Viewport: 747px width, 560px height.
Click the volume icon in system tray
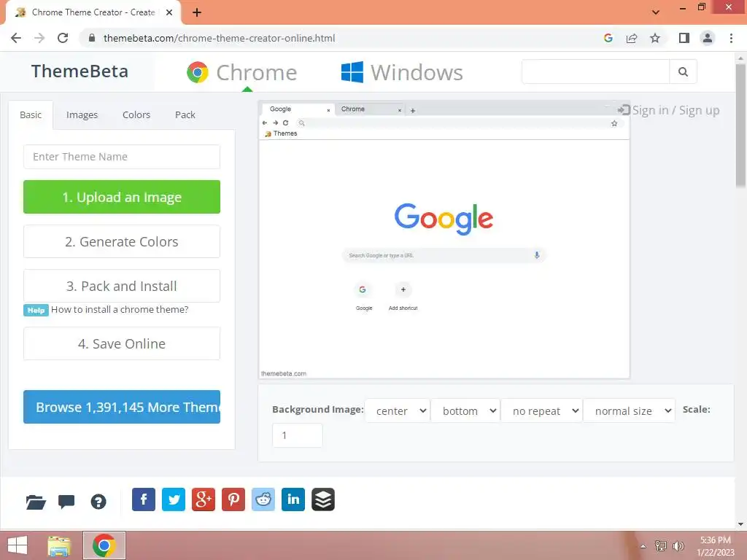678,546
